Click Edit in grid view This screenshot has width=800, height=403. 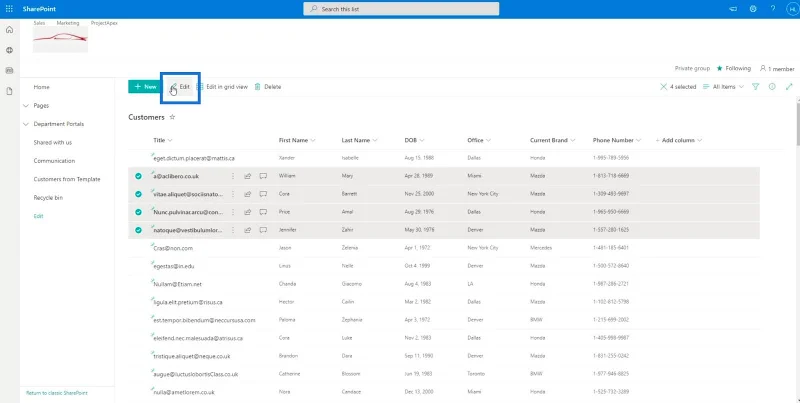223,87
